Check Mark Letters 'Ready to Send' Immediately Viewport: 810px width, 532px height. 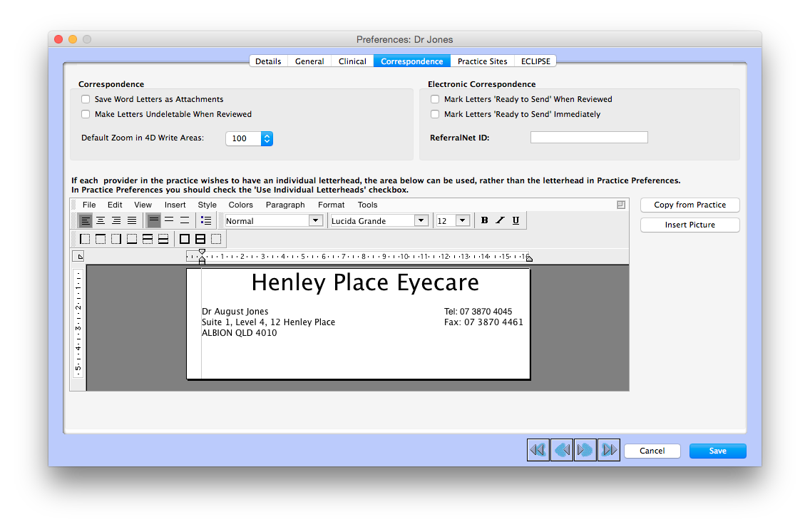[x=435, y=114]
